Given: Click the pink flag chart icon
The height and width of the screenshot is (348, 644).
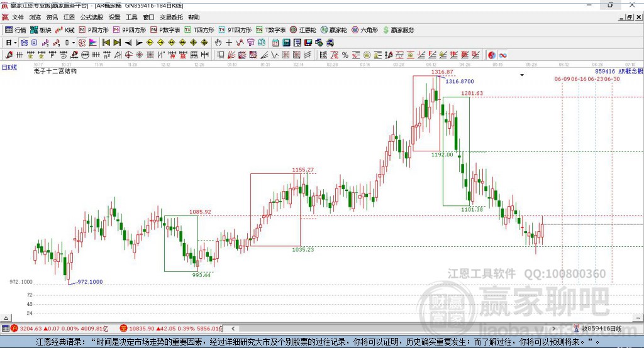Looking at the screenshot, I should 93,43.
